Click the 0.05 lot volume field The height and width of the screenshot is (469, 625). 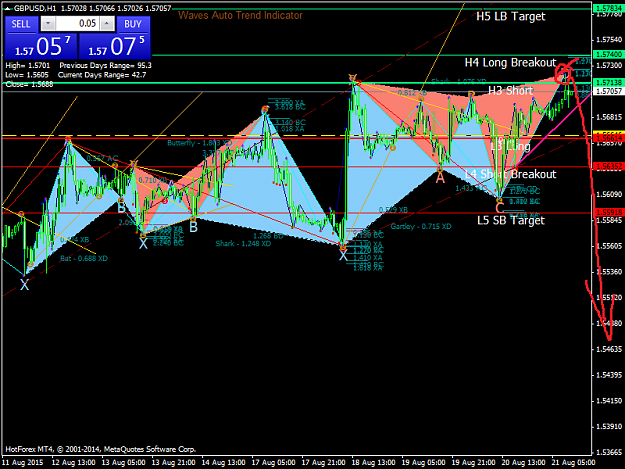(78, 24)
